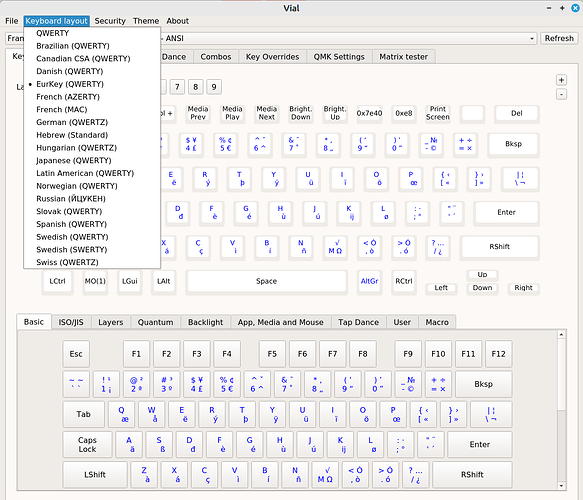583x500 pixels.
Task: Choose French (AZERTY) layout
Action: pyautogui.click(x=92, y=97)
